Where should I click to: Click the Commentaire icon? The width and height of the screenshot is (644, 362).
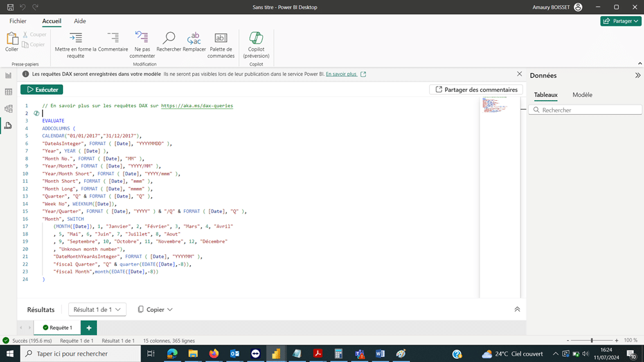pos(113,38)
